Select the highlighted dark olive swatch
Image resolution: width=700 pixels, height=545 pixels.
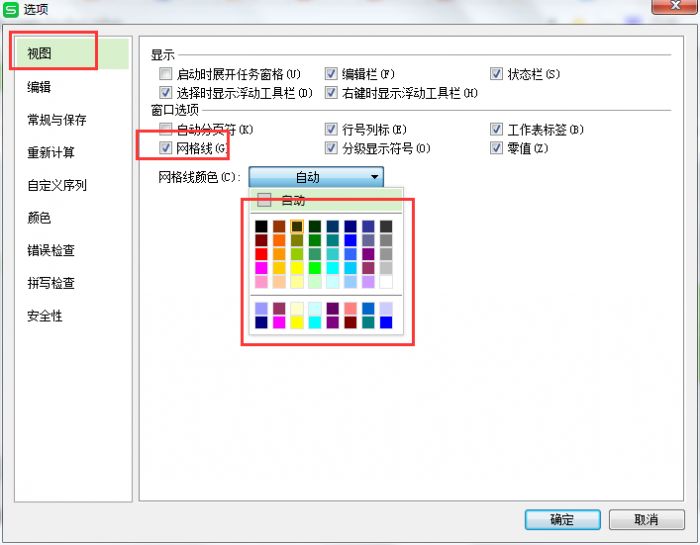point(297,226)
